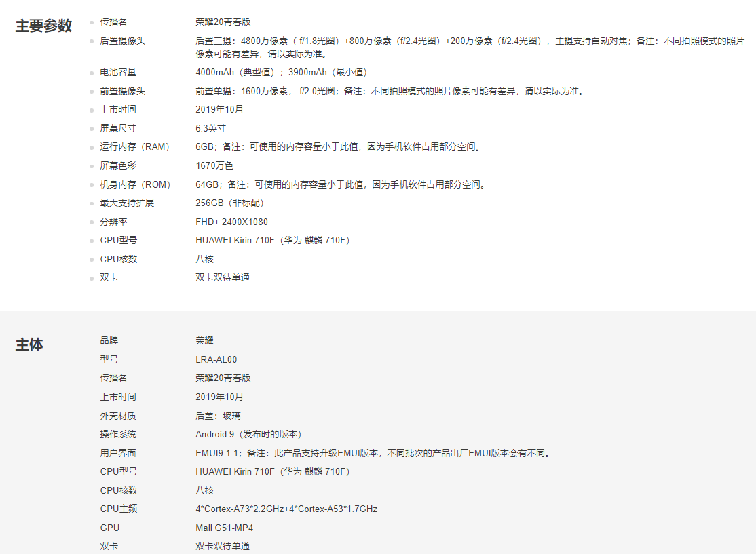This screenshot has width=756, height=554.
Task: Click the 屏幕色彩 label
Action: pyautogui.click(x=118, y=165)
